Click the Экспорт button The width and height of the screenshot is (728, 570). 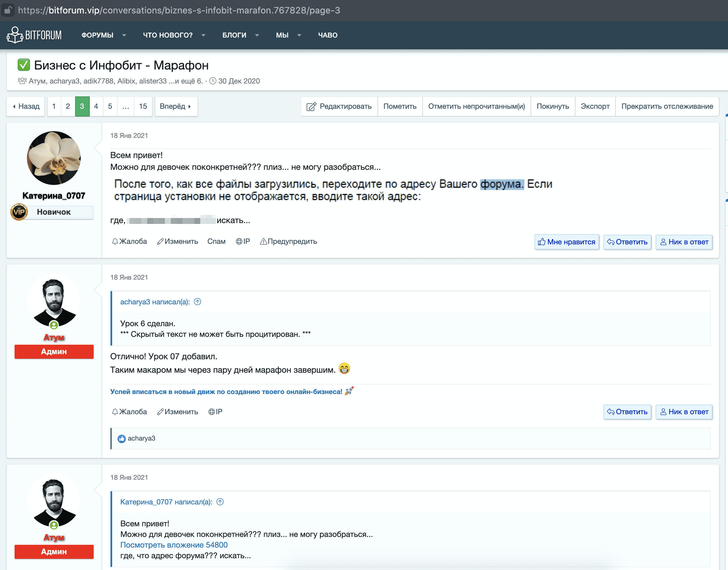(595, 106)
